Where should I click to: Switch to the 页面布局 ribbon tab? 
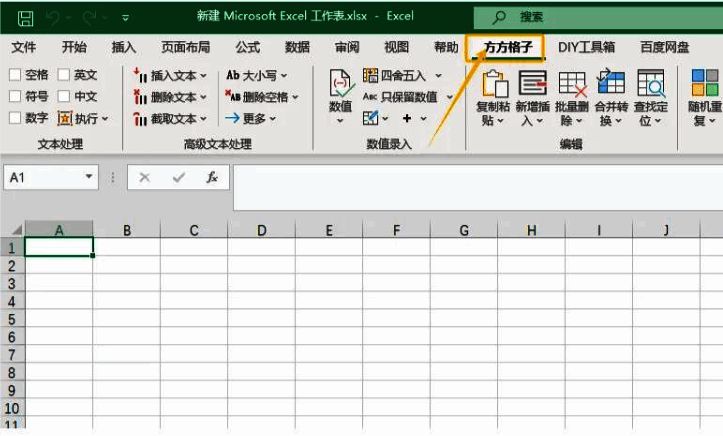[185, 47]
